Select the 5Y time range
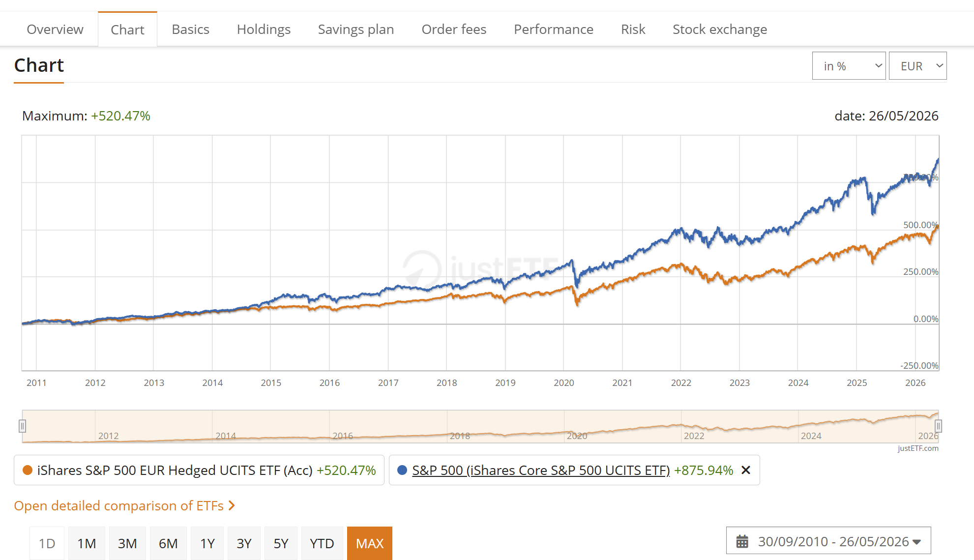The image size is (974, 560). point(281,543)
